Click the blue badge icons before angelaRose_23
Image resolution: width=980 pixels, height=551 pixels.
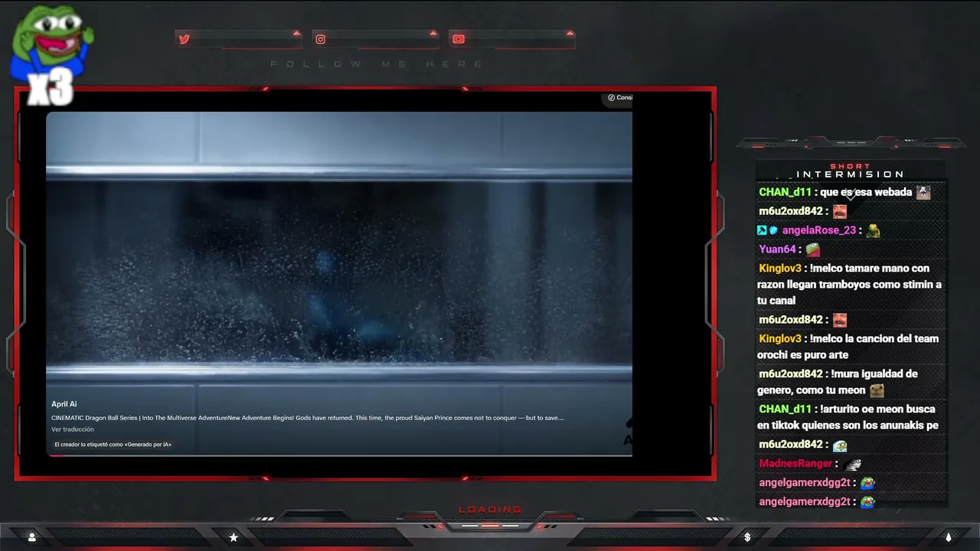pyautogui.click(x=767, y=230)
